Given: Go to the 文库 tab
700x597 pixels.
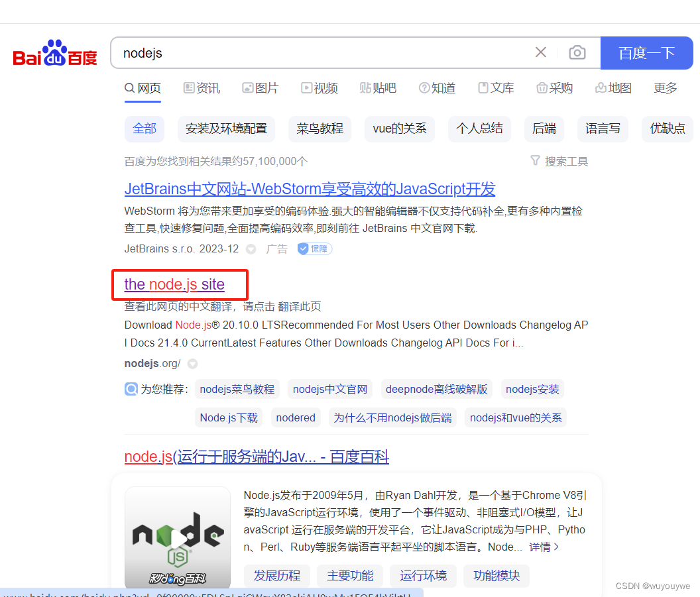Looking at the screenshot, I should [496, 88].
